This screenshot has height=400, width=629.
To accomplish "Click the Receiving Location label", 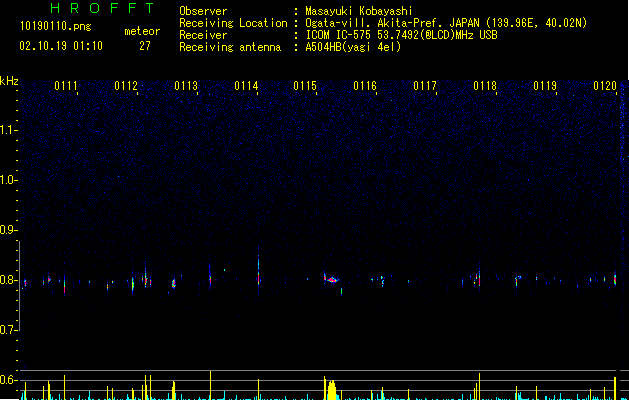I will 233,23.
